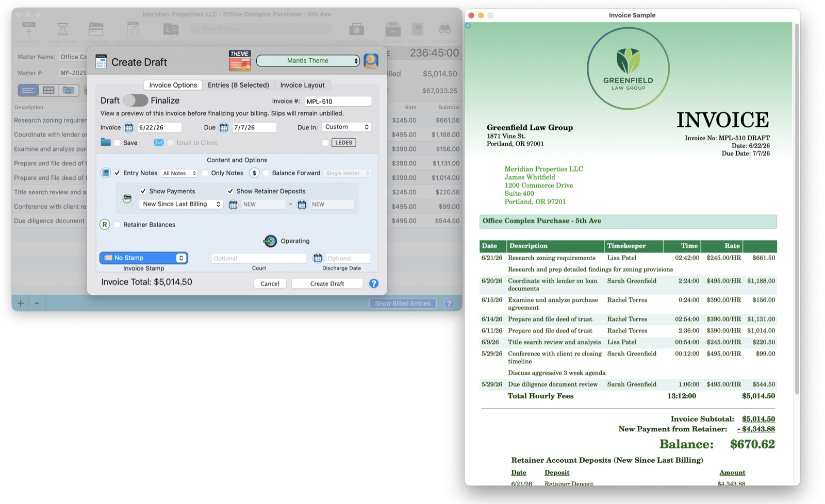Open the payments start date calendar
This screenshot has height=504, width=825.
(233, 205)
